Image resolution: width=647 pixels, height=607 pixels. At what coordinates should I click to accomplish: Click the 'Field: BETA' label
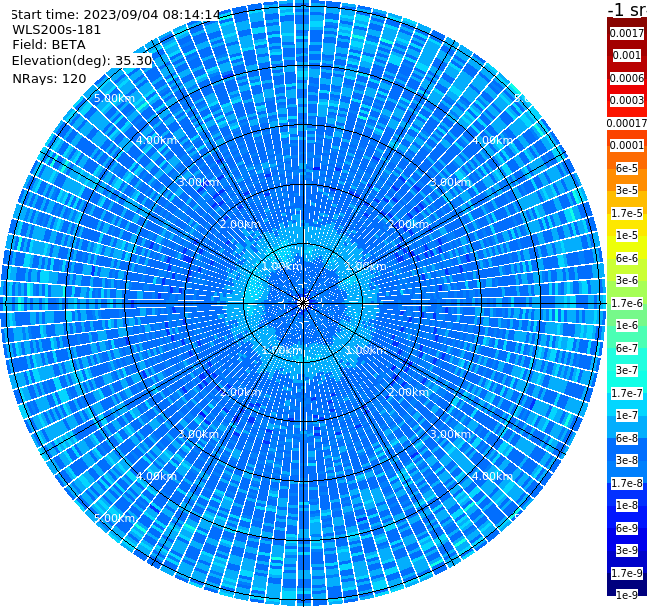(49, 45)
